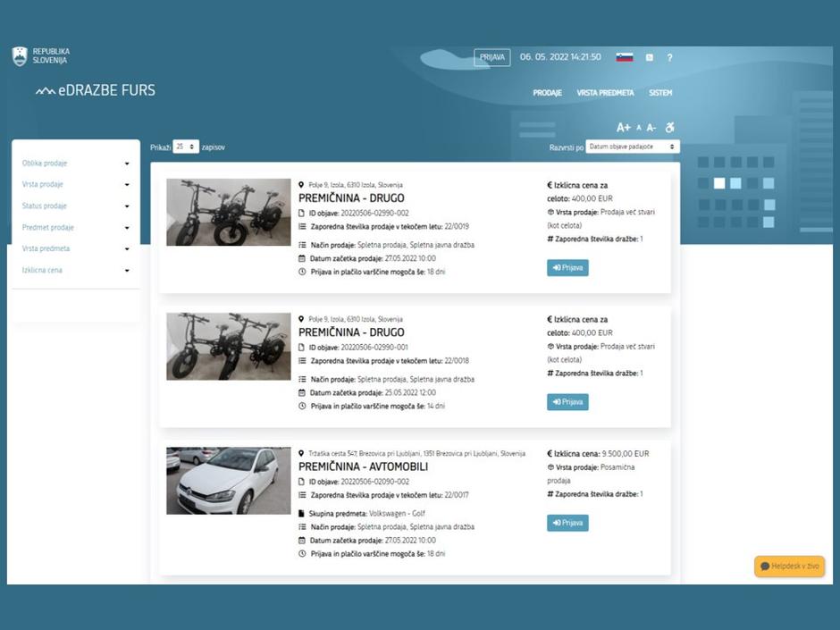
Task: Open the PRODAJE menu
Action: [547, 93]
